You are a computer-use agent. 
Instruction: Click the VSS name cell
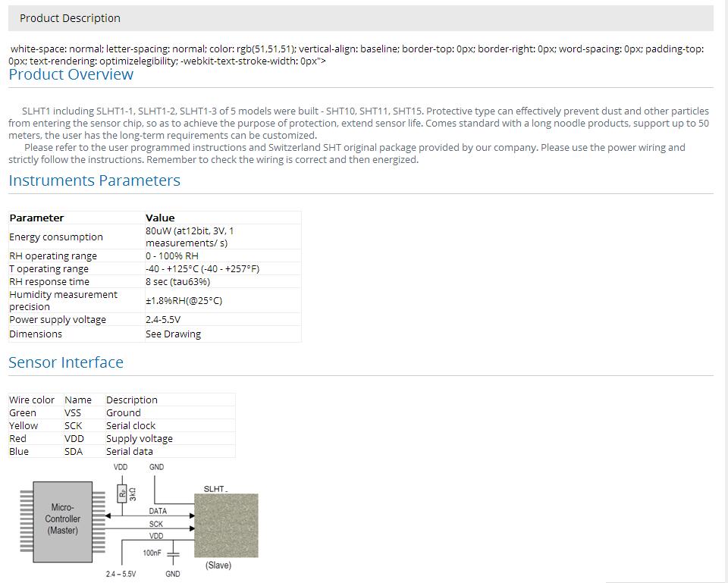[x=84, y=412]
